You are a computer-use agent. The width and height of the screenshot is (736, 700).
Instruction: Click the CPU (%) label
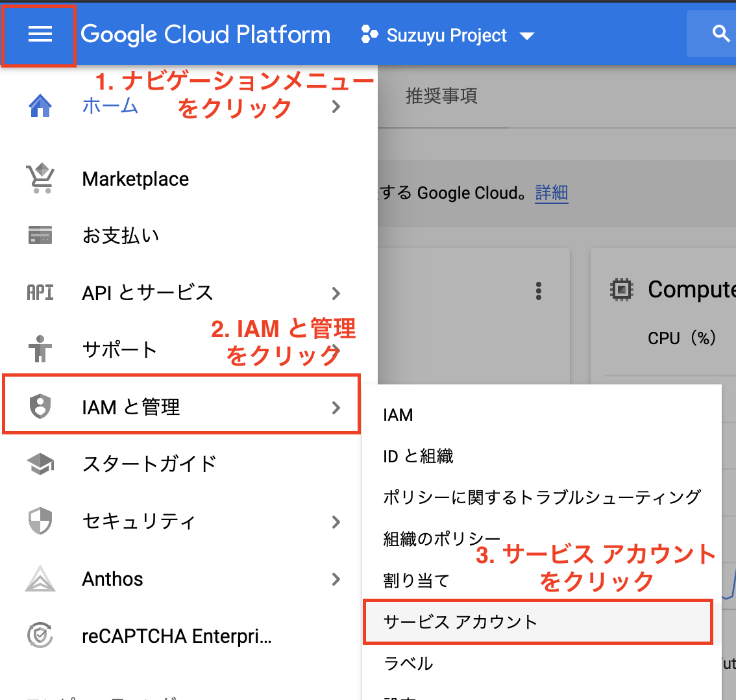click(681, 338)
